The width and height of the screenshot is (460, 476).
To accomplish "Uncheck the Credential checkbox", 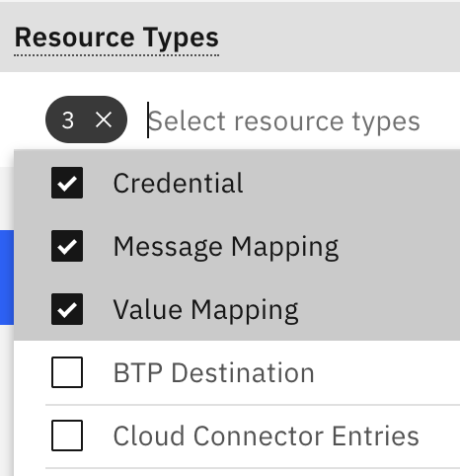I will pyautogui.click(x=67, y=183).
